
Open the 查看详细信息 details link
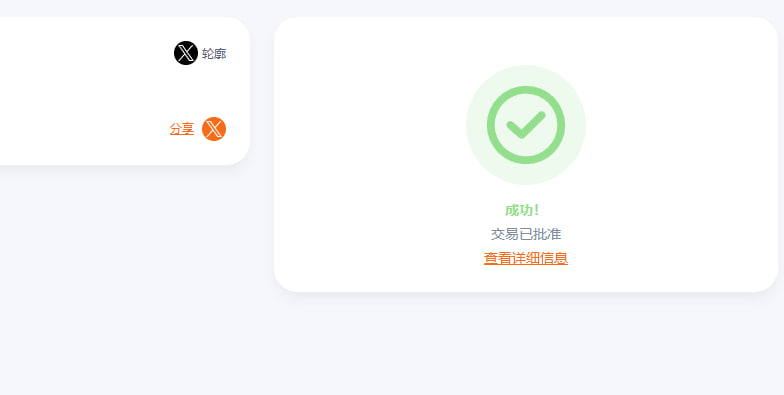526,258
